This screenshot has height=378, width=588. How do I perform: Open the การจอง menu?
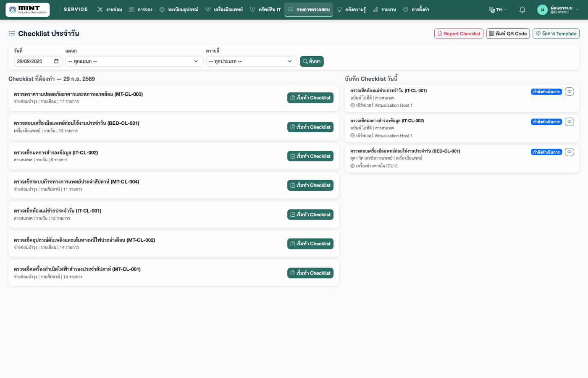click(141, 10)
